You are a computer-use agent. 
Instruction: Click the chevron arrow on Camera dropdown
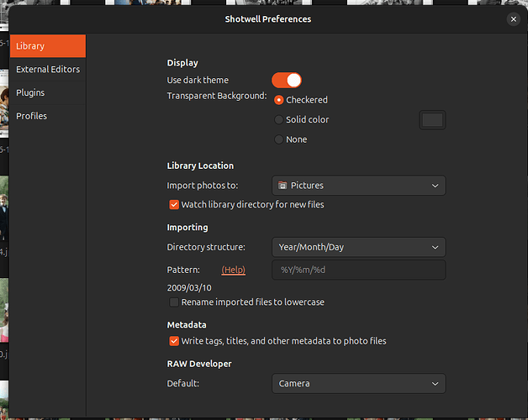pyautogui.click(x=435, y=384)
